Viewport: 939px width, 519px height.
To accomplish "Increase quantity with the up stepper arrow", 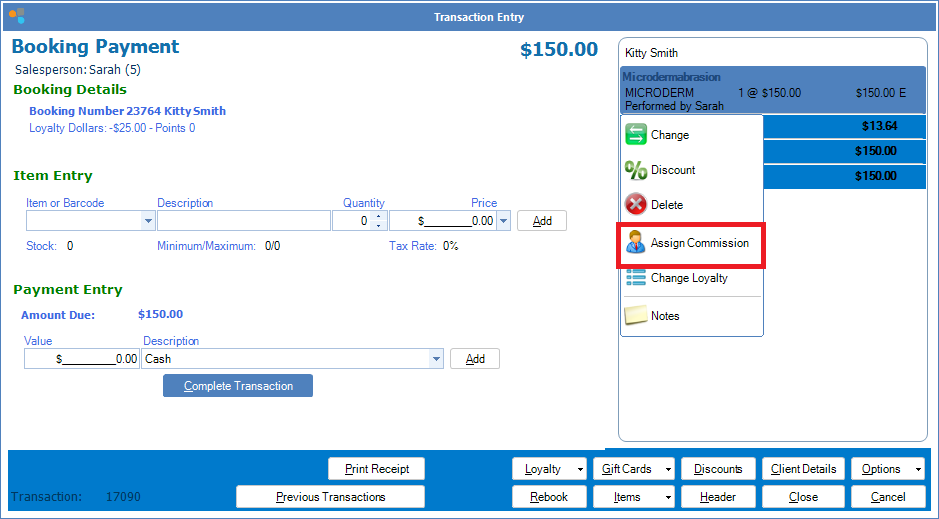I will point(377,216).
